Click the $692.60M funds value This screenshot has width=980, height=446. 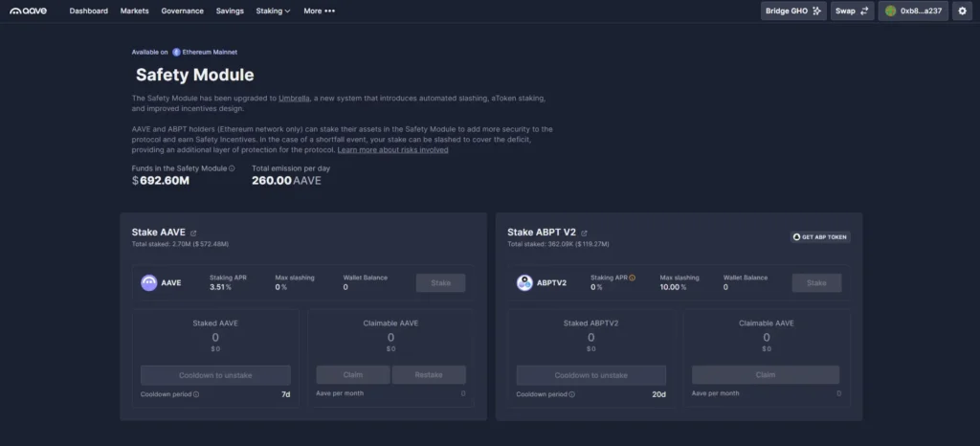click(161, 181)
